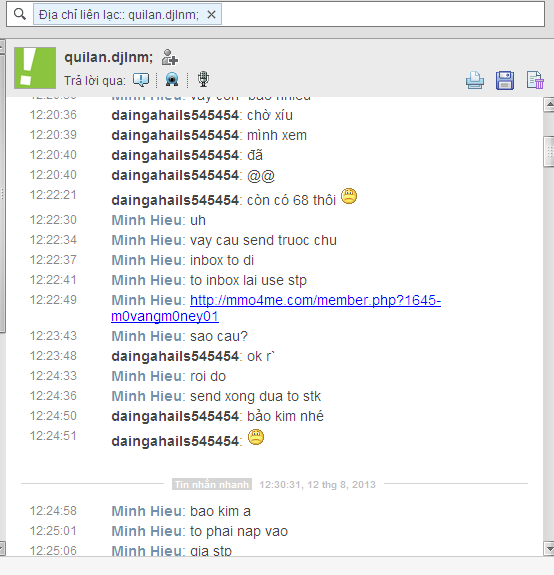Viewport: 554px width, 575px height.
Task: Start a voice call with microphone icon
Action: point(203,79)
